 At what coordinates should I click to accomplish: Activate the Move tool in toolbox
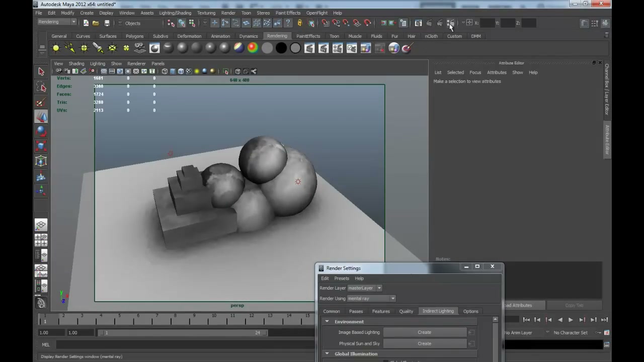tap(41, 117)
